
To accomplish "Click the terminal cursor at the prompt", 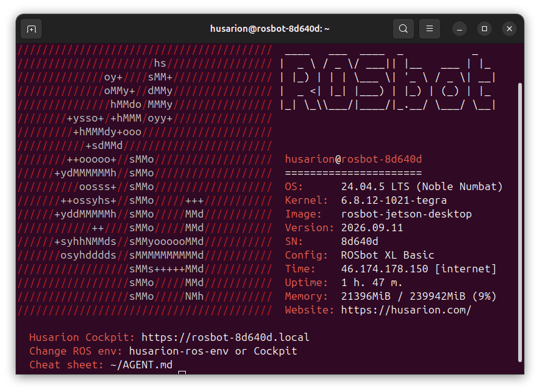I will pyautogui.click(x=182, y=373).
